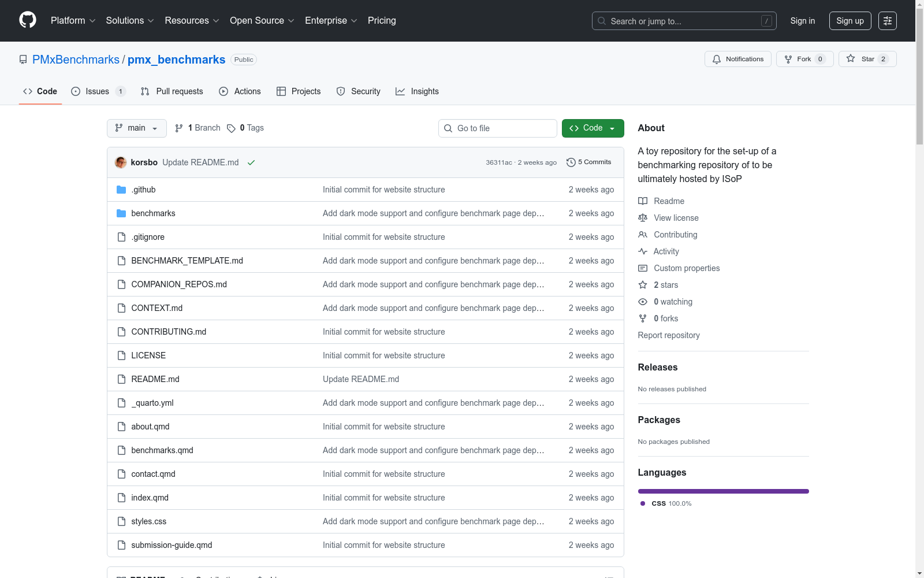Click korsbo's avatar image

pyautogui.click(x=121, y=162)
